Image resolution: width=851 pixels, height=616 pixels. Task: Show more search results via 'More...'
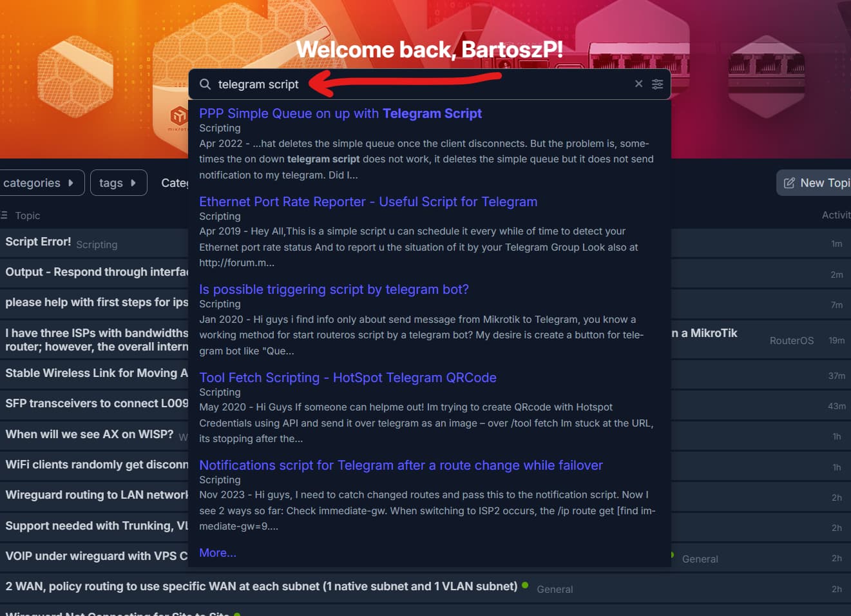[218, 553]
